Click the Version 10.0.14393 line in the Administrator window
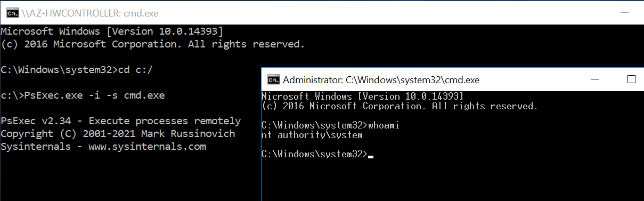Viewport: 644px width, 201px height. (362, 97)
